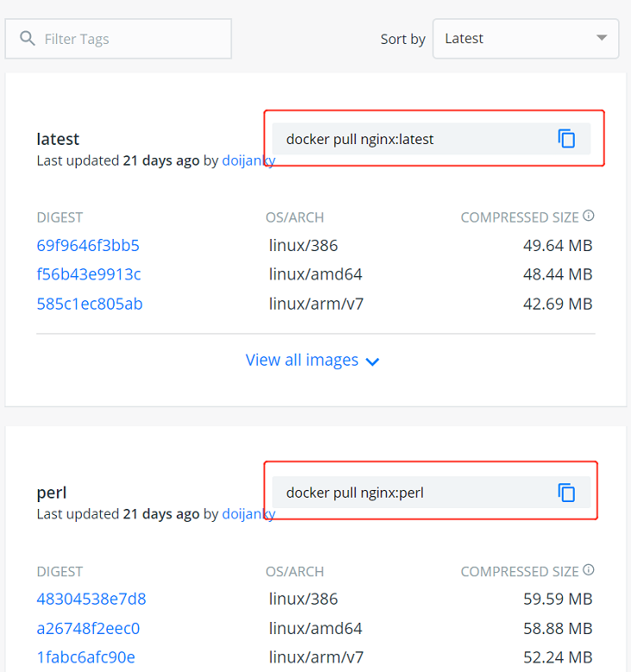
Task: Select the docker pull nginx:perl text
Action: (354, 493)
